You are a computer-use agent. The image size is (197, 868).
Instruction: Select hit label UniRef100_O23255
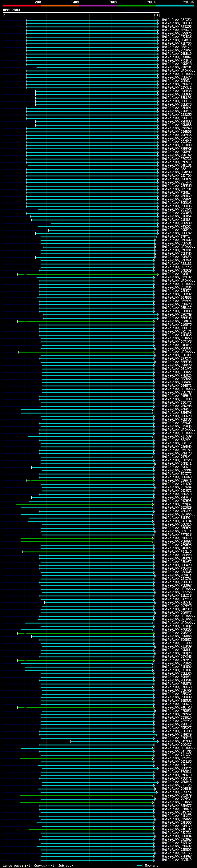click(176, 115)
